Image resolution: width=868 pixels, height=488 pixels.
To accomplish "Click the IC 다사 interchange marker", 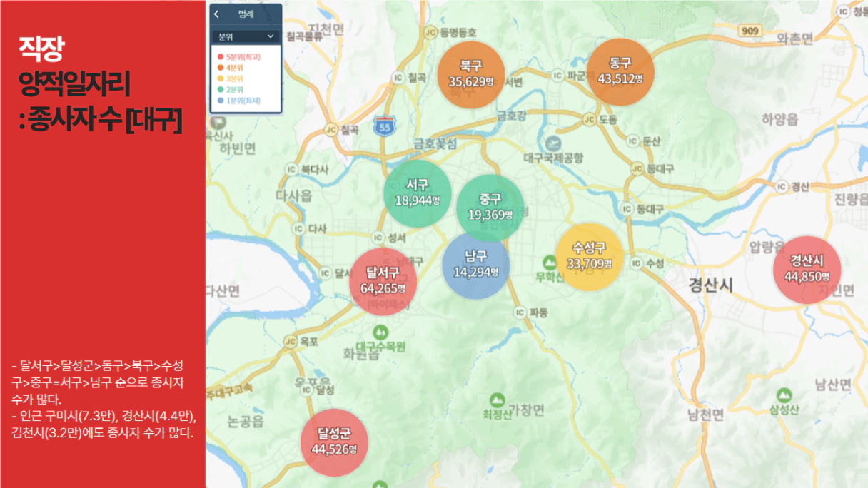I will coord(298,229).
